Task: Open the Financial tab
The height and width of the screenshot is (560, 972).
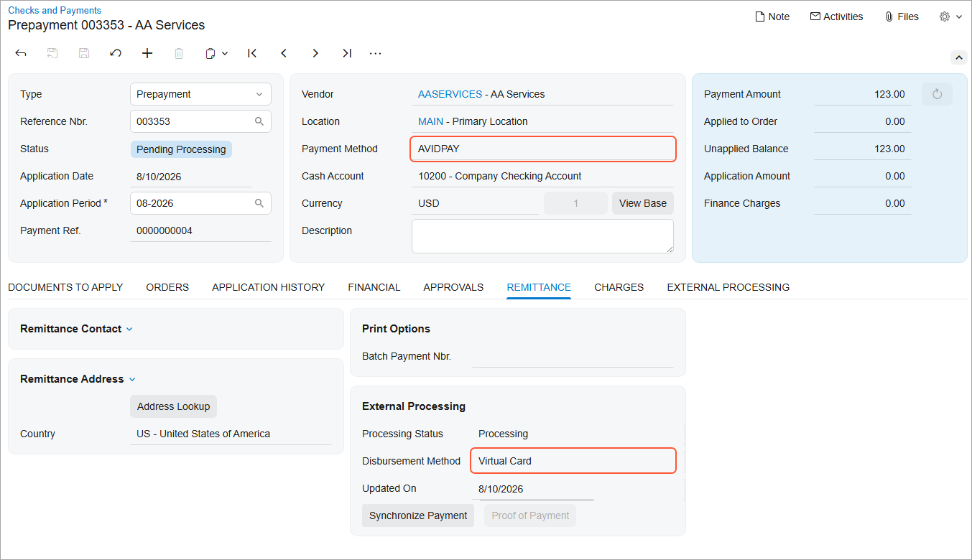Action: click(374, 287)
